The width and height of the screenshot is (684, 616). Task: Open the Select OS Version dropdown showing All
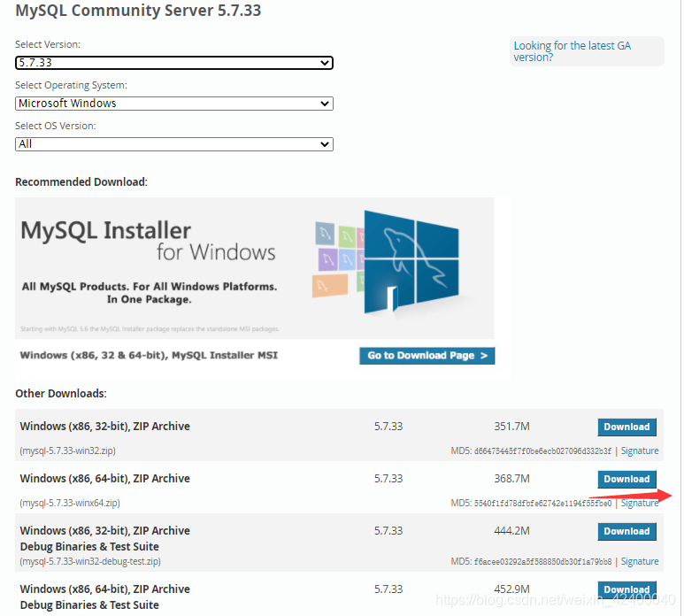point(174,144)
